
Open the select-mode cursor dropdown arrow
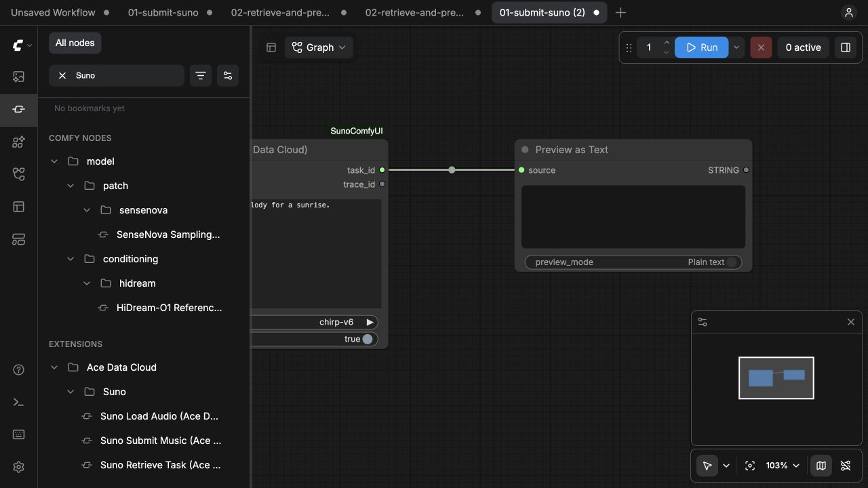pyautogui.click(x=726, y=466)
